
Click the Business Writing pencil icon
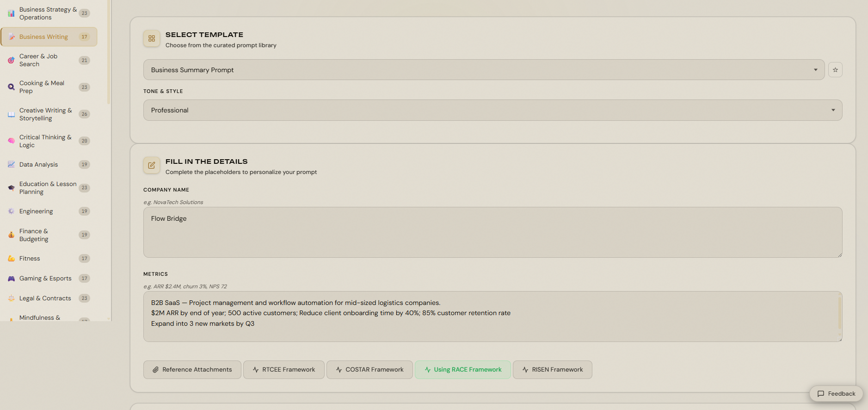12,37
